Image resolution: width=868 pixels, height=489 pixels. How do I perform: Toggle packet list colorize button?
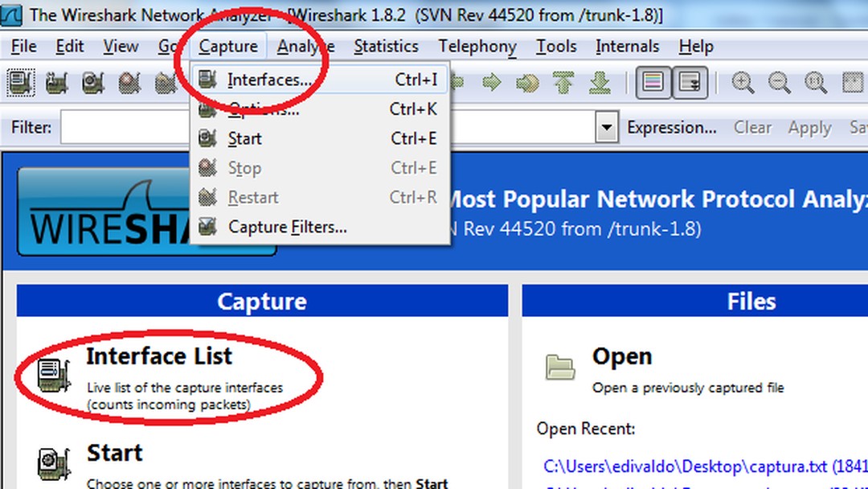[653, 82]
